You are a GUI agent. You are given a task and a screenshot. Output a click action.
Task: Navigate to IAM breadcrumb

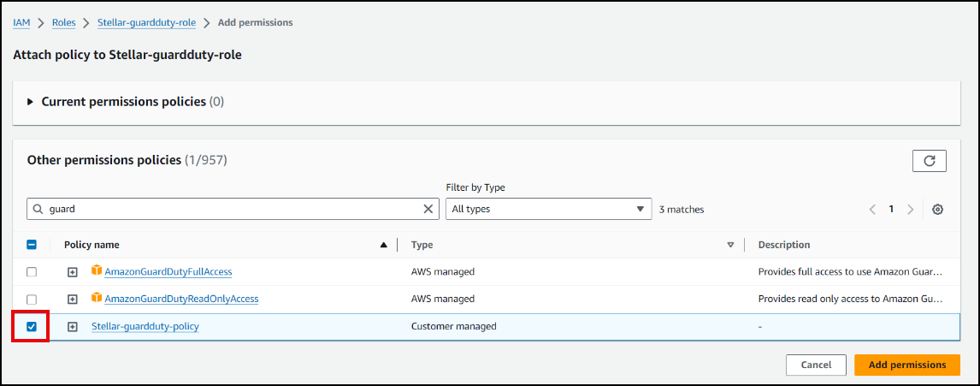(21, 23)
